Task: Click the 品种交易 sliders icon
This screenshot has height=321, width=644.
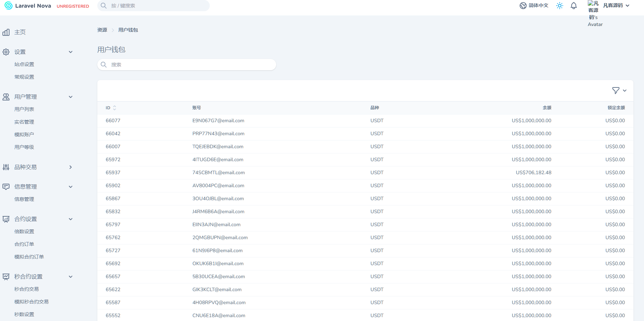Action: 6,167
